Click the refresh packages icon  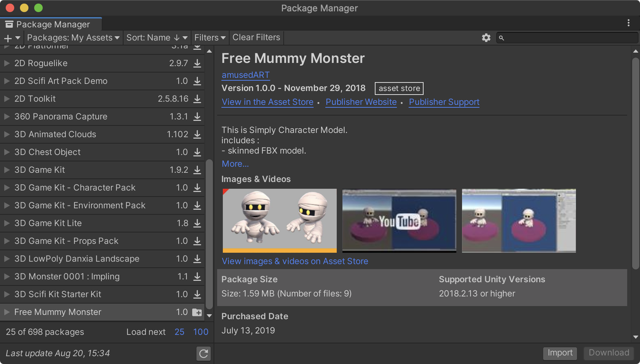click(x=204, y=353)
